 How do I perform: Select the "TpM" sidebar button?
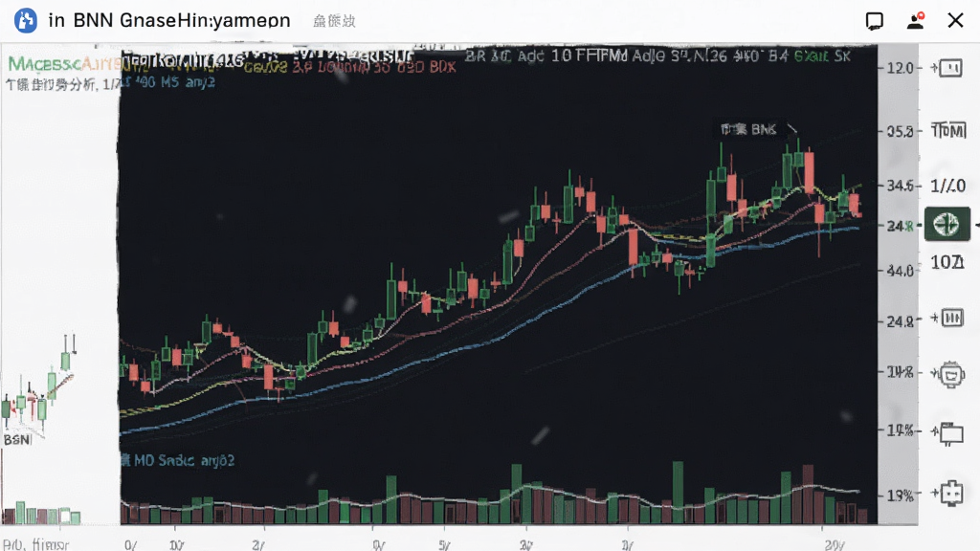[x=948, y=130]
